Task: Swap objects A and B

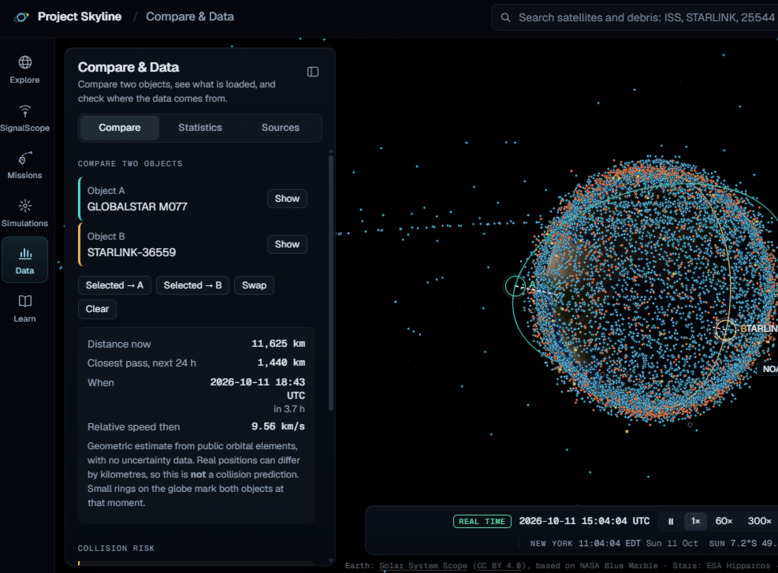Action: pos(254,285)
